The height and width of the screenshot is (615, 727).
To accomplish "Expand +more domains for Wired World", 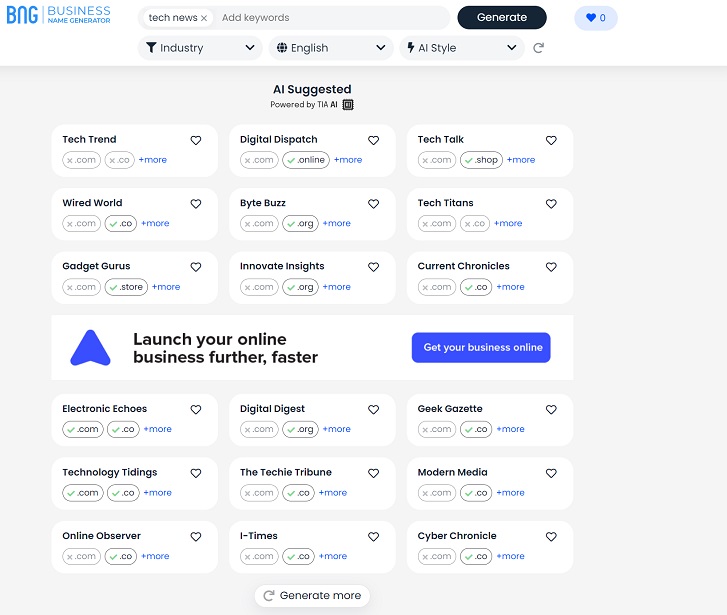I will (155, 224).
